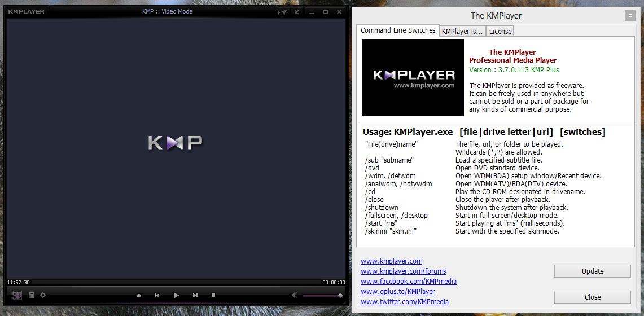Click the KMPlayer logo menu in title bar

(x=27, y=11)
